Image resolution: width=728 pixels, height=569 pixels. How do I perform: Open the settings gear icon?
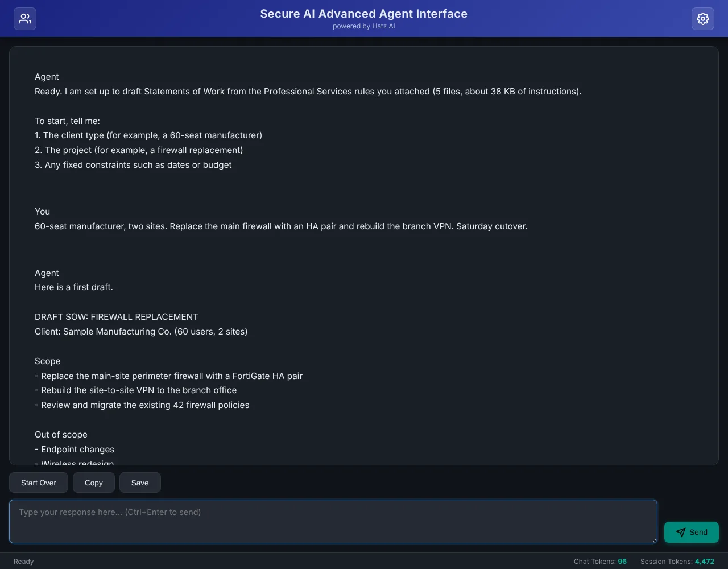pyautogui.click(x=703, y=19)
